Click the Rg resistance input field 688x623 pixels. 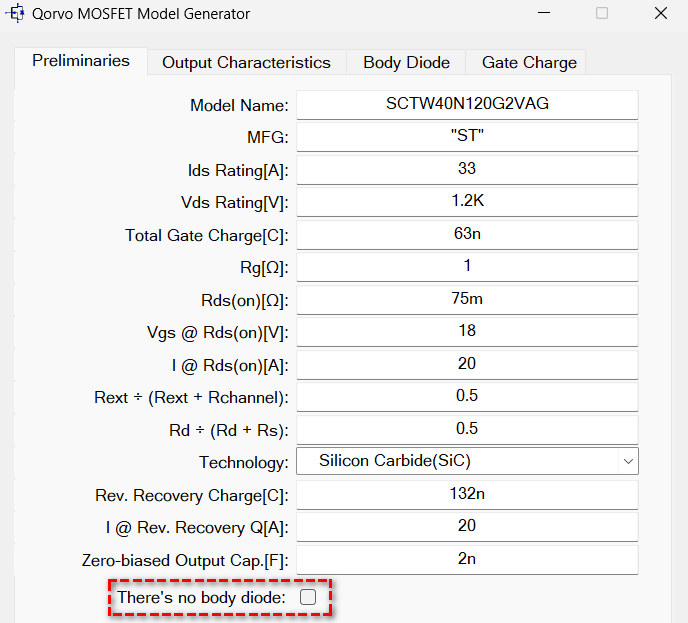point(467,266)
